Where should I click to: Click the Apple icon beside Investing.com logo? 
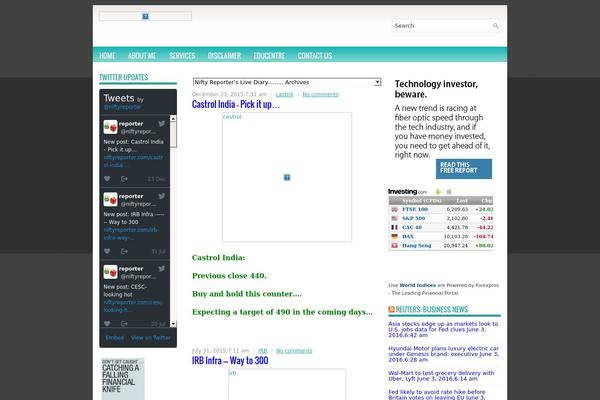point(449,192)
